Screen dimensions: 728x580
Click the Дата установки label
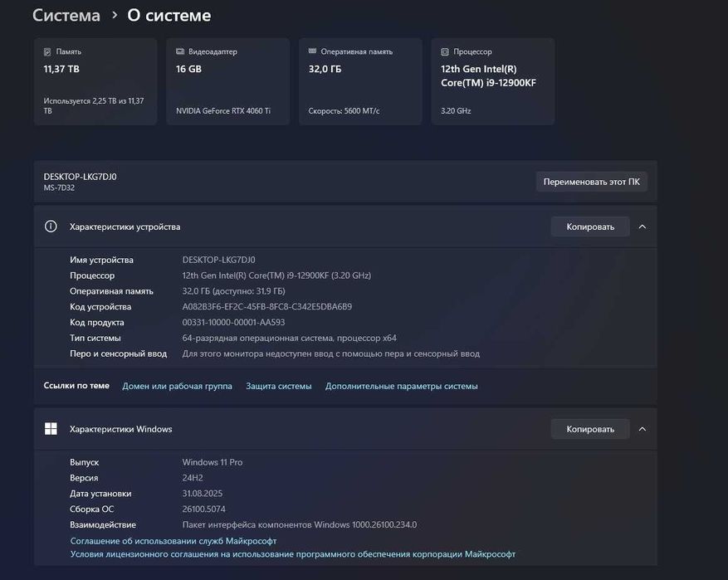click(x=100, y=494)
